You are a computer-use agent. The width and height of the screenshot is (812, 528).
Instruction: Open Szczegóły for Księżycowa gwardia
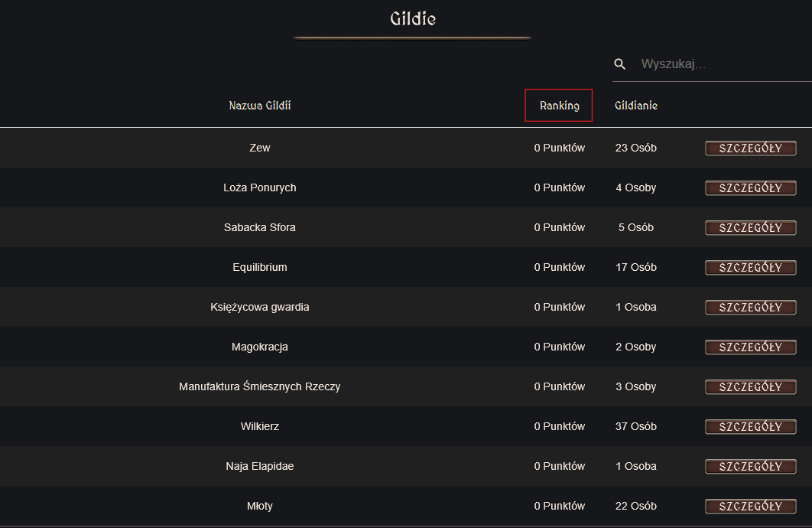[x=750, y=308]
